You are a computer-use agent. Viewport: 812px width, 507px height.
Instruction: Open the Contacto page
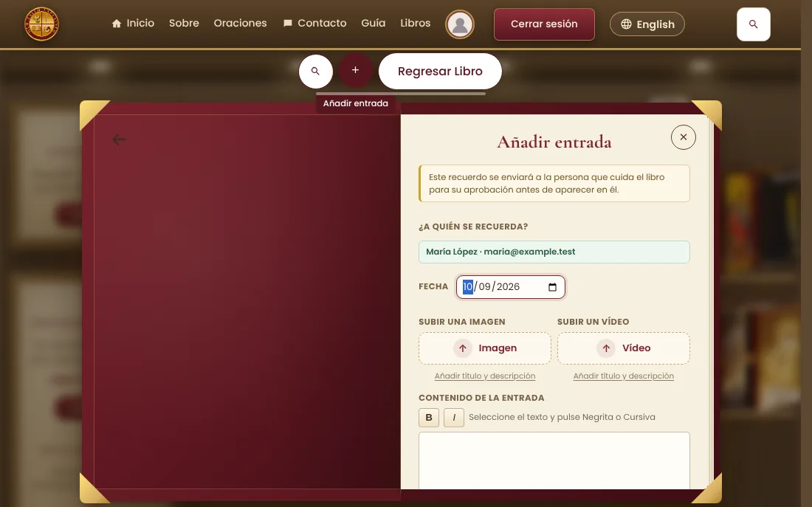tap(315, 24)
